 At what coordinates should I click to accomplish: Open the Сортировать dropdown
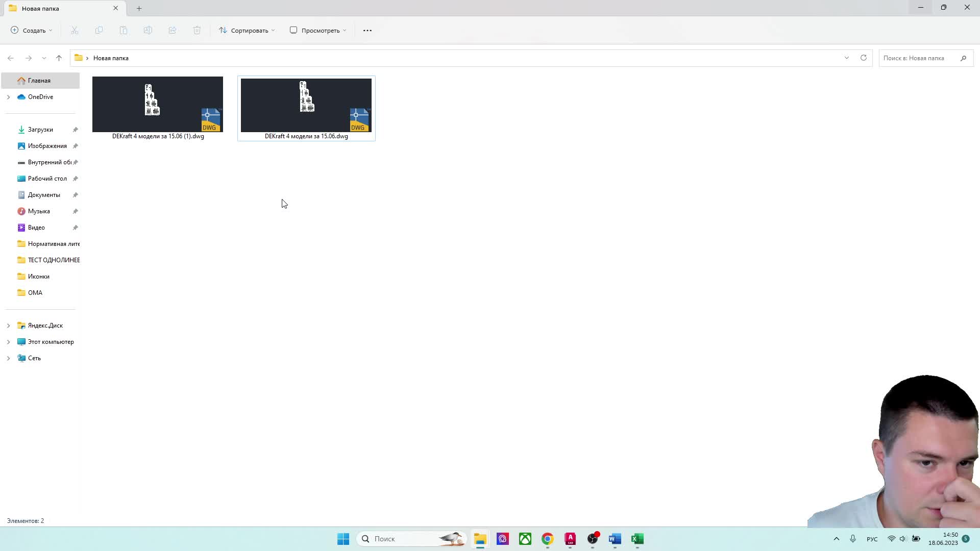coord(247,30)
